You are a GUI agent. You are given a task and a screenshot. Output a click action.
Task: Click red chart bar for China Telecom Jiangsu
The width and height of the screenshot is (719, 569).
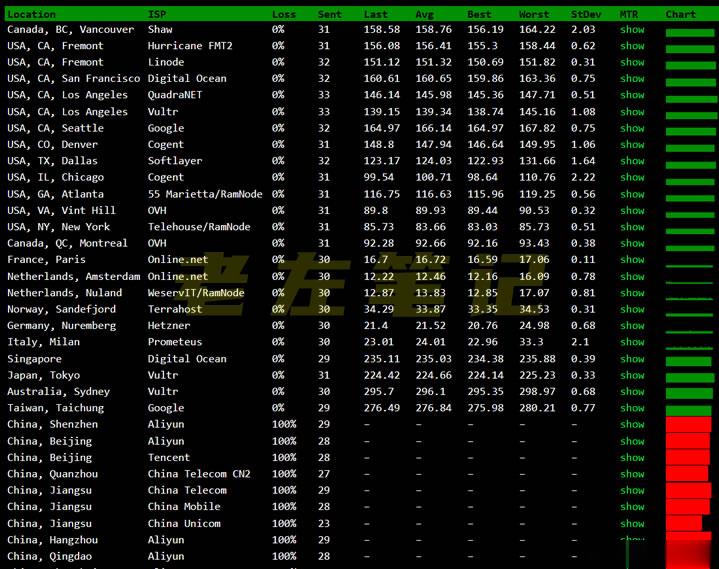click(x=688, y=490)
